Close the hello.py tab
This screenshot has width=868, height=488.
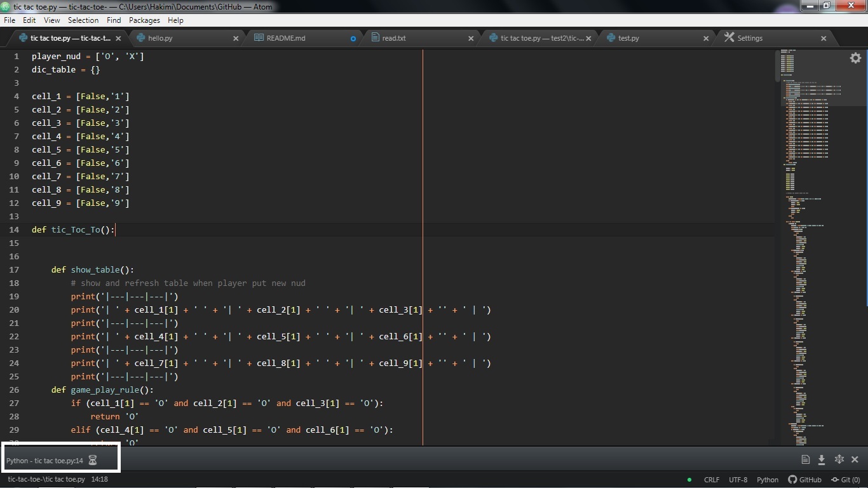[236, 38]
